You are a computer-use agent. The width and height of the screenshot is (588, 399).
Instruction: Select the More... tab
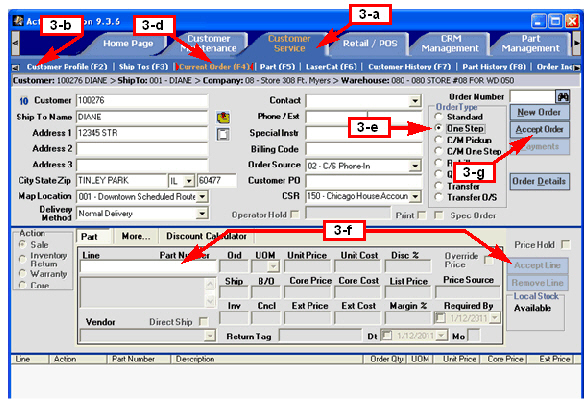[x=136, y=237]
